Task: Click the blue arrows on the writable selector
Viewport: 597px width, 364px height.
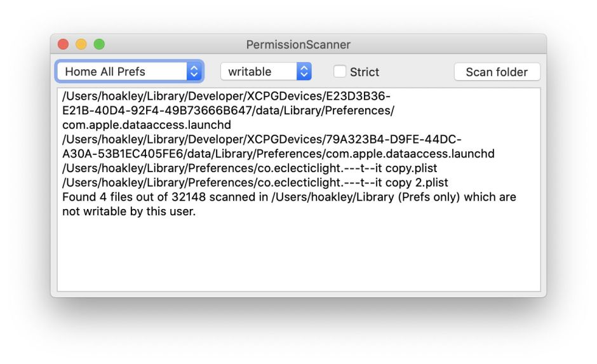Action: click(304, 72)
